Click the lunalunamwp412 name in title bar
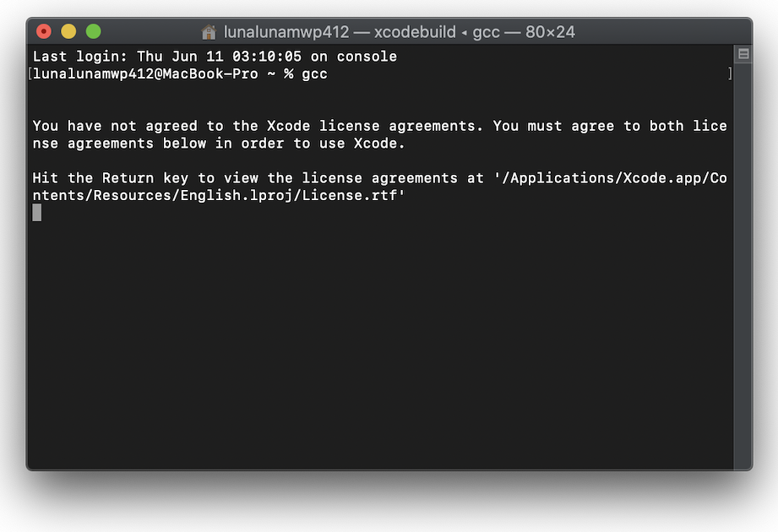778x532 pixels. coord(286,32)
